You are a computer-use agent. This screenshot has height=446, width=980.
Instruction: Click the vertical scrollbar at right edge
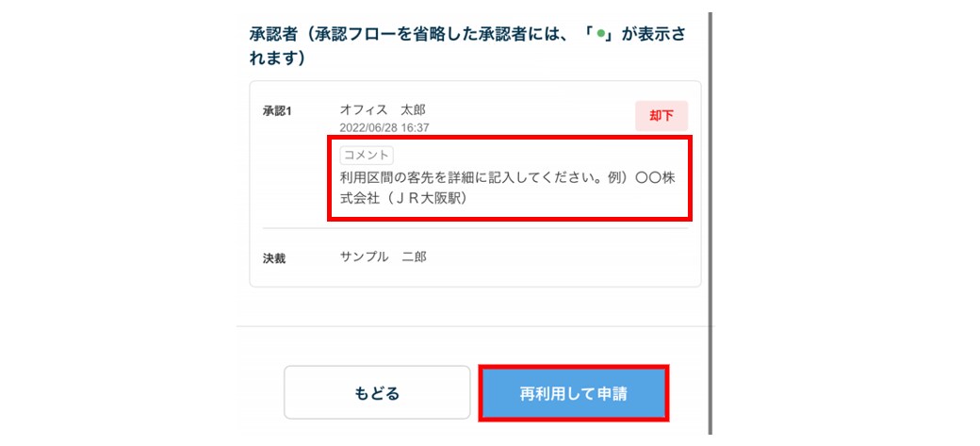710,189
